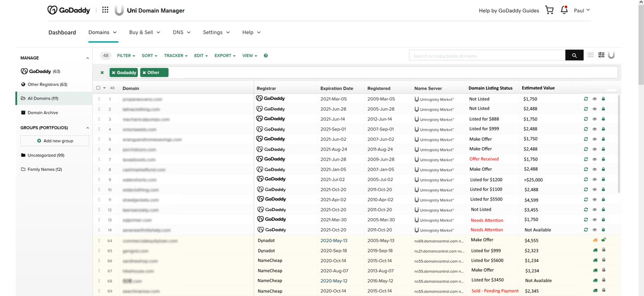
Task: Click sync icon on the Offer Received row
Action: point(586,159)
